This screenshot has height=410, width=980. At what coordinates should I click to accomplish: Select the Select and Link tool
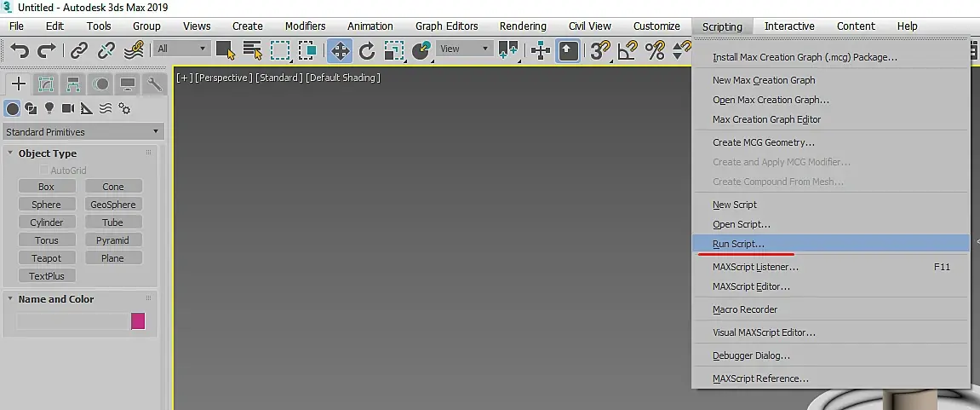[78, 50]
